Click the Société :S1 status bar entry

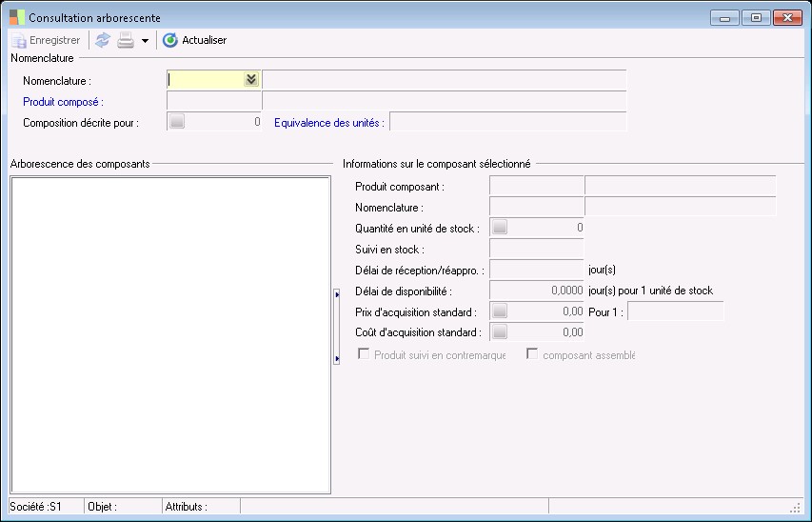[46, 507]
